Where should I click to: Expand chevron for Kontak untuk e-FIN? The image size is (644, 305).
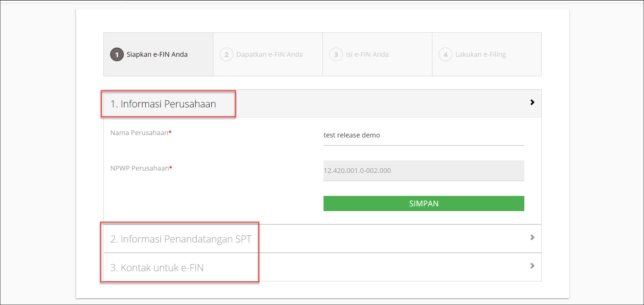(532, 266)
